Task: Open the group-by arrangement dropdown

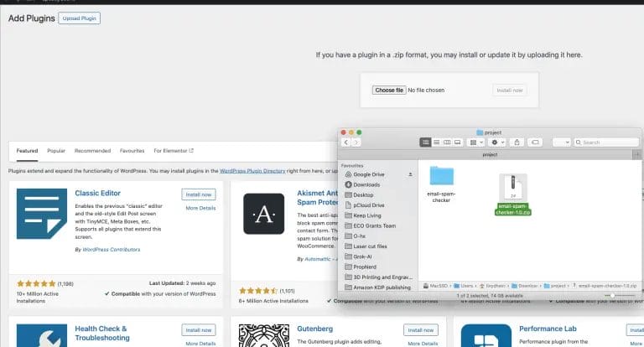Action: [475, 142]
